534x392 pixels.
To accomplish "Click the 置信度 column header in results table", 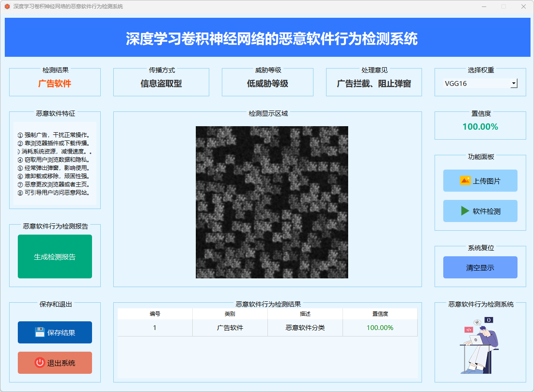I will pyautogui.click(x=380, y=314).
